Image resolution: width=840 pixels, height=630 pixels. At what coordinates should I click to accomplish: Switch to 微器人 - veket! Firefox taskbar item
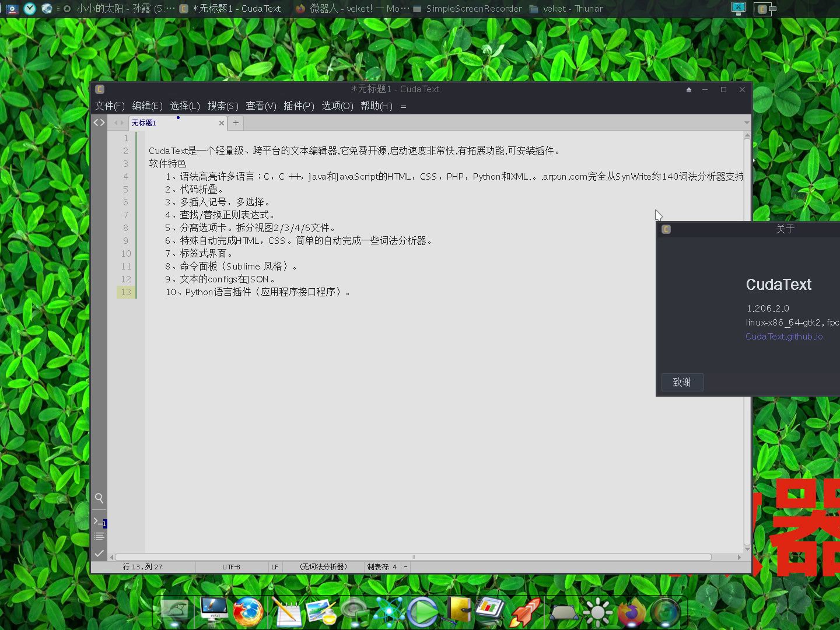click(352, 9)
